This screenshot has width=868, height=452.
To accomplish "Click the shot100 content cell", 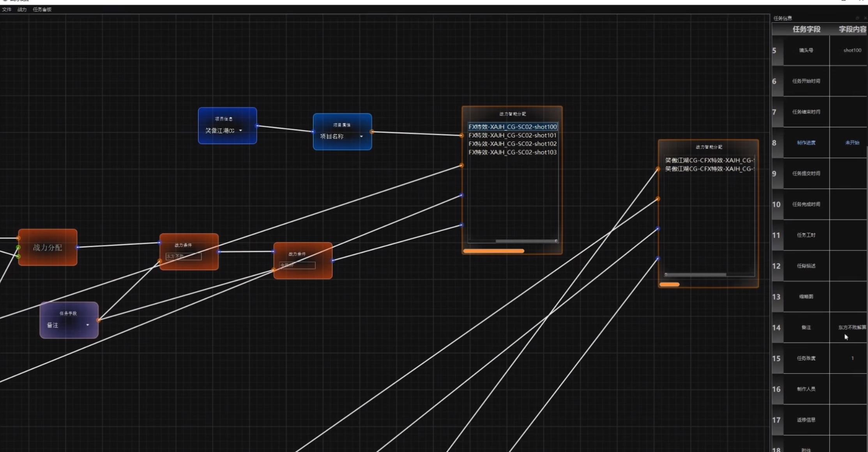I will tap(849, 50).
